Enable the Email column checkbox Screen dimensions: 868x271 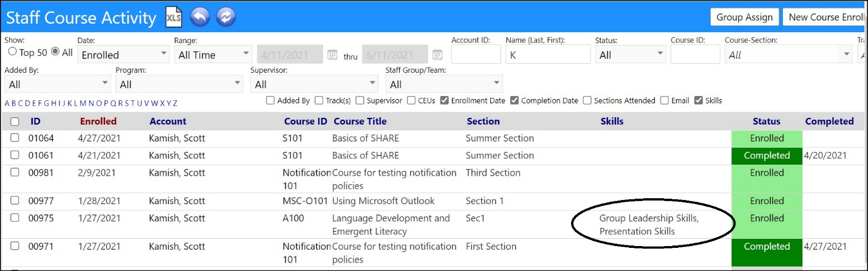click(x=665, y=101)
